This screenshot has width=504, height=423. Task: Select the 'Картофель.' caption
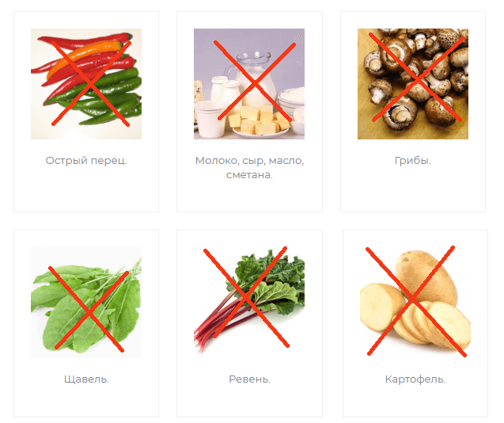point(415,379)
